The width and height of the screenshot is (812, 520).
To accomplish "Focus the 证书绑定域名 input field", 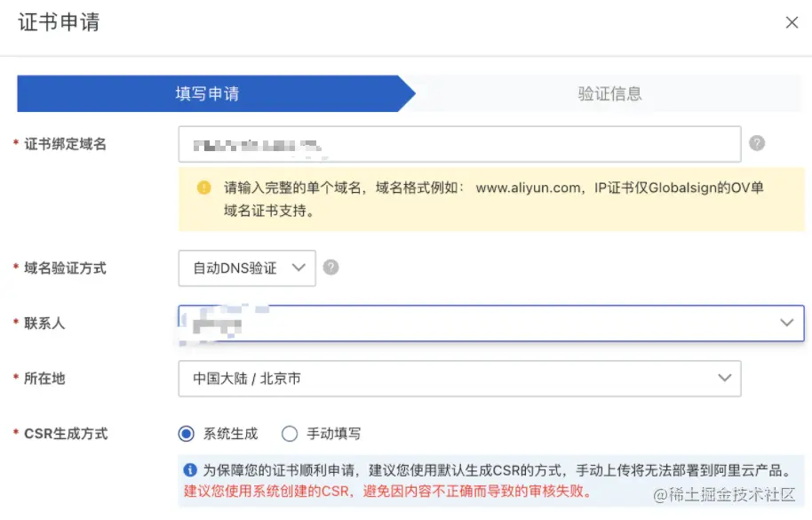I will coord(459,144).
